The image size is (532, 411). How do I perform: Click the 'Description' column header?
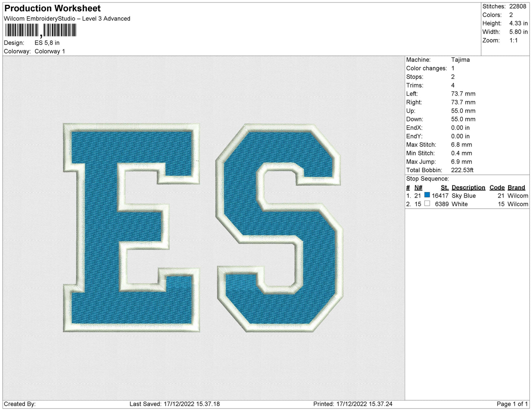pos(468,188)
